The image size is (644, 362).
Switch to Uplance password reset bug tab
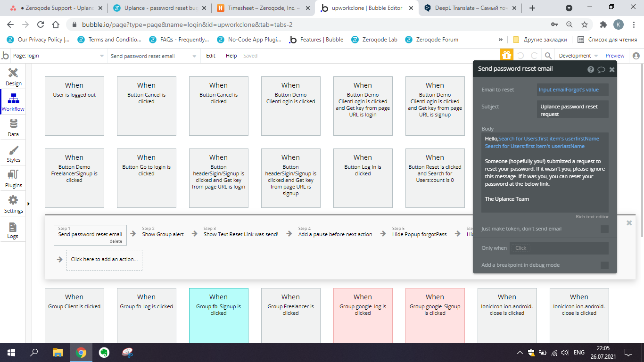pyautogui.click(x=159, y=8)
